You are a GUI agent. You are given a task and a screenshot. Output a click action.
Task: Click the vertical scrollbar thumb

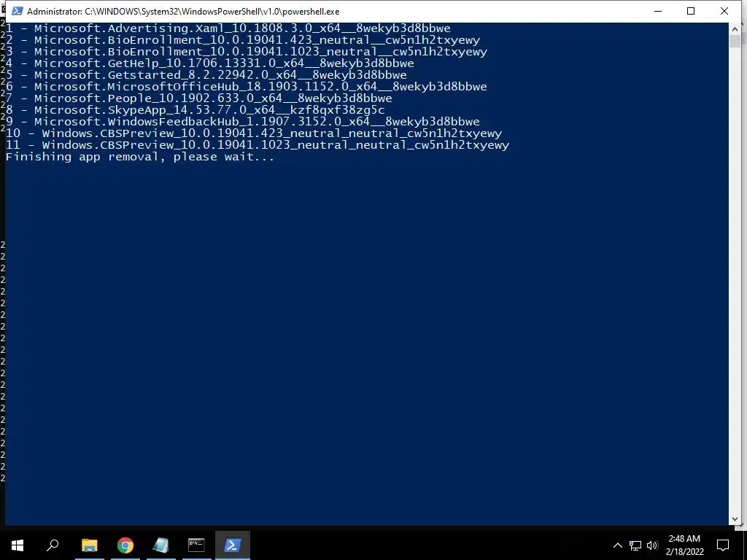735,41
